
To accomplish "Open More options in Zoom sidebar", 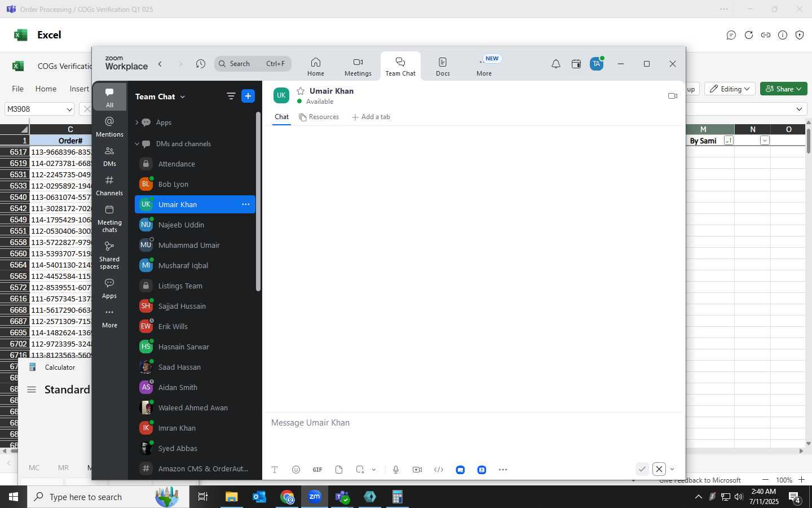I will pos(109,318).
